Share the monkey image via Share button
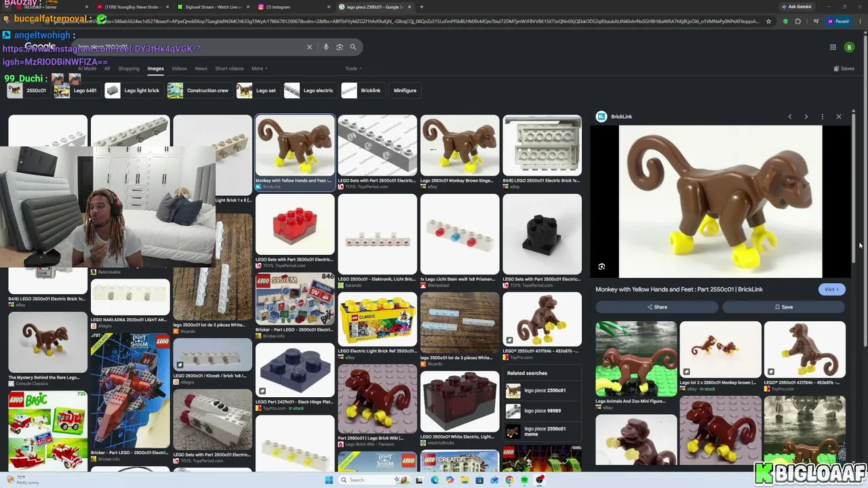The height and width of the screenshot is (488, 868). tap(656, 307)
